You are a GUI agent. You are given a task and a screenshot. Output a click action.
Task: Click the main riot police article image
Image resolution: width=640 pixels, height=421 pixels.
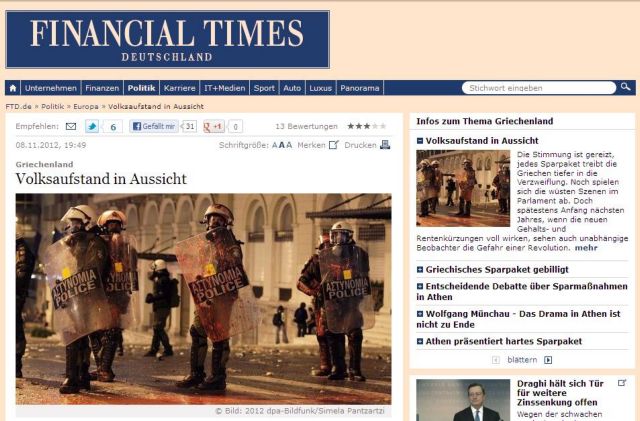(203, 299)
